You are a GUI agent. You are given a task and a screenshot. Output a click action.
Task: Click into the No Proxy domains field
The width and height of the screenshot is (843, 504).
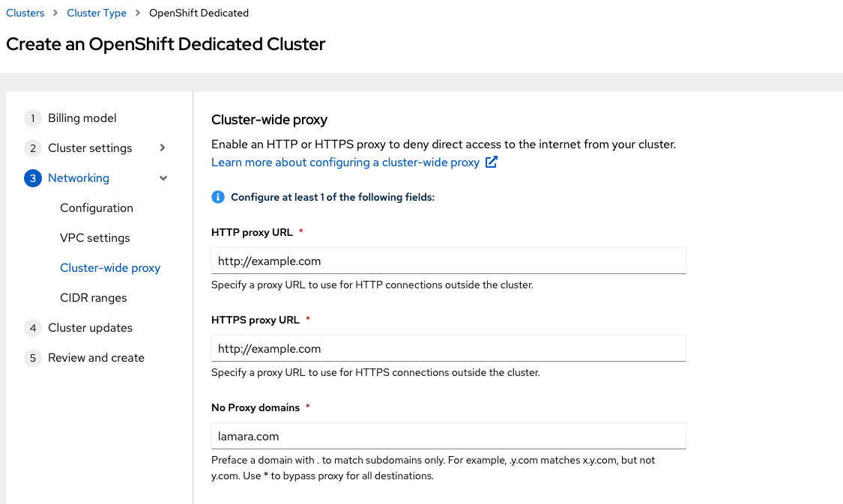[449, 436]
